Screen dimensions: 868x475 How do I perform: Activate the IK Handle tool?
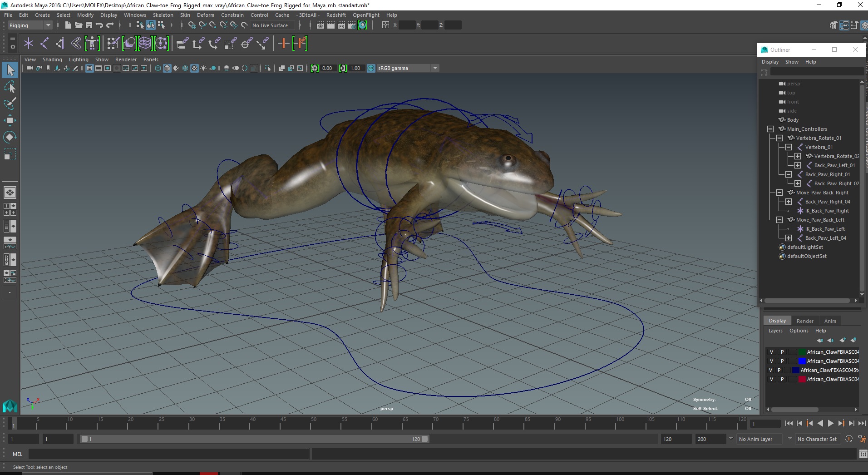pos(60,44)
